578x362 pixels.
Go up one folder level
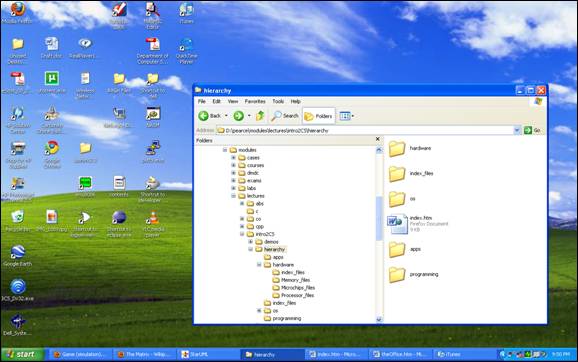point(260,116)
